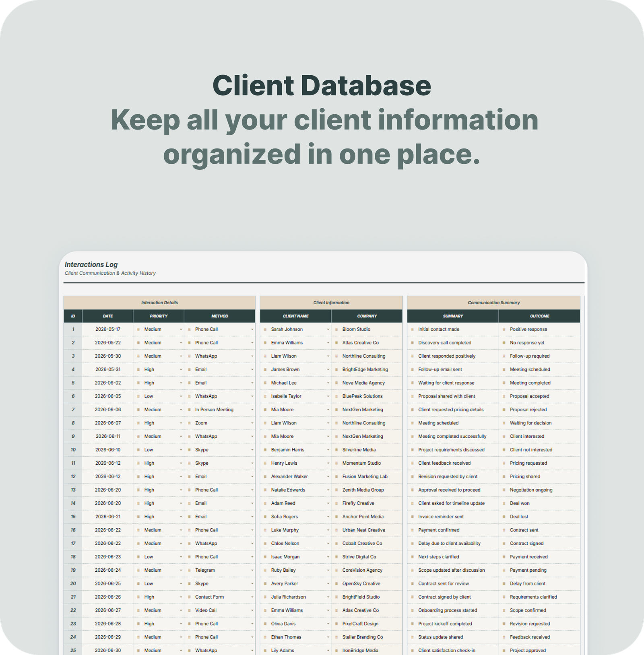Select the OUTCOME column header
This screenshot has width=644, height=655.
[539, 316]
